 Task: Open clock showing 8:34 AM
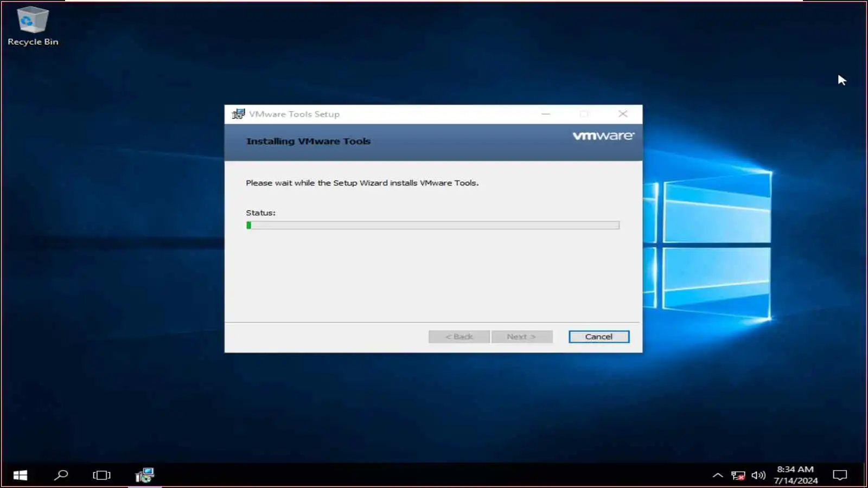(795, 475)
